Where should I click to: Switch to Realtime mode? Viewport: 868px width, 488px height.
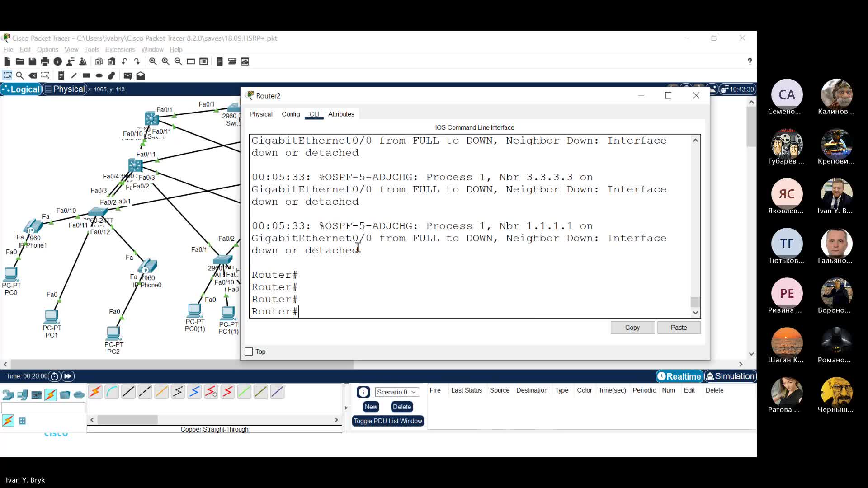point(679,376)
